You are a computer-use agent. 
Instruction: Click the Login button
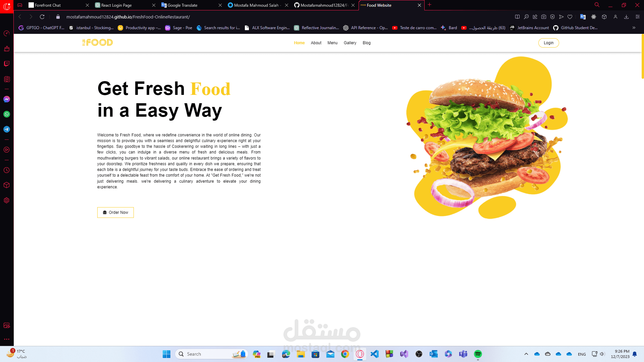click(x=548, y=43)
